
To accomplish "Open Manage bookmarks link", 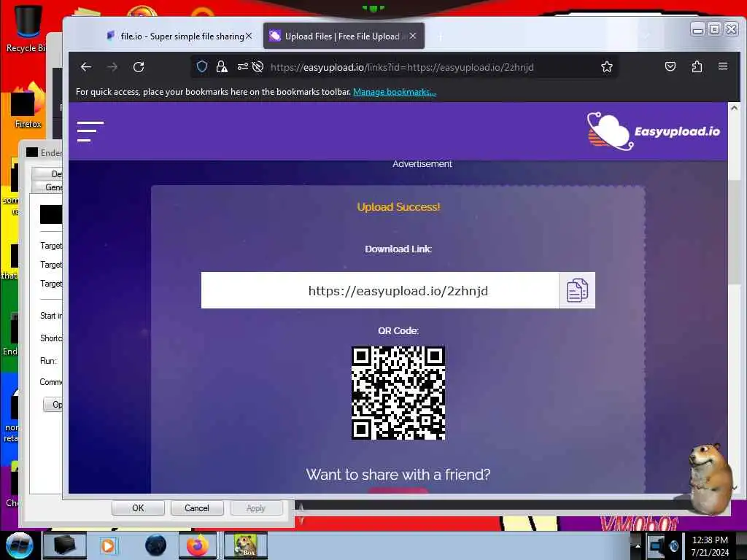I will pos(395,92).
